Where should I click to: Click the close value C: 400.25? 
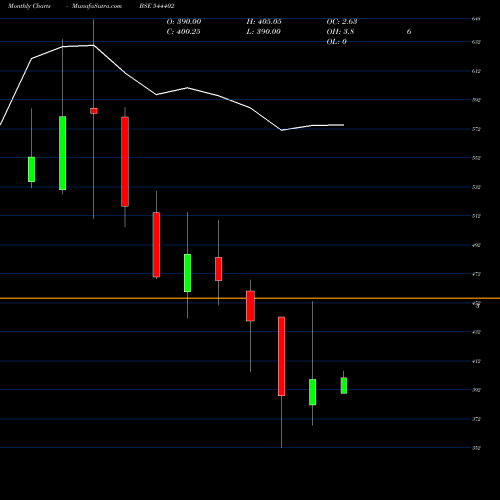click(183, 32)
